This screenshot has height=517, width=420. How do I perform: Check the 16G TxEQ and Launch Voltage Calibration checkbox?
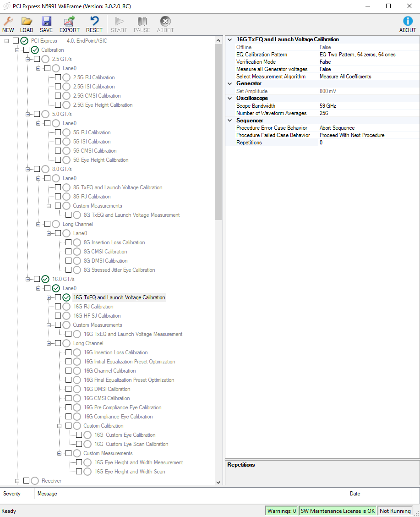[x=58, y=297]
